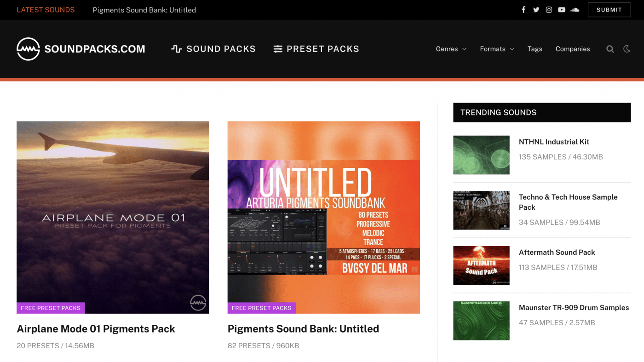This screenshot has height=362, width=644.
Task: Open Pigments Sound Bank: Untitled title link
Action: pyautogui.click(x=303, y=329)
